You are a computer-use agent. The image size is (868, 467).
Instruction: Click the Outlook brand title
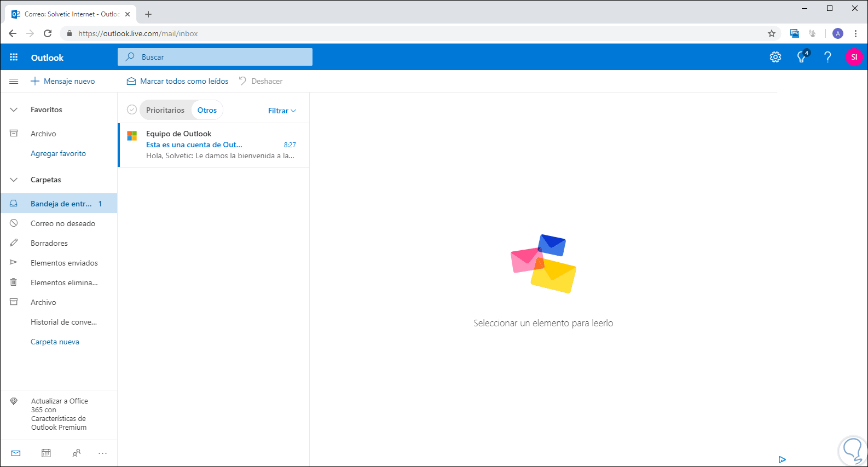pyautogui.click(x=47, y=57)
